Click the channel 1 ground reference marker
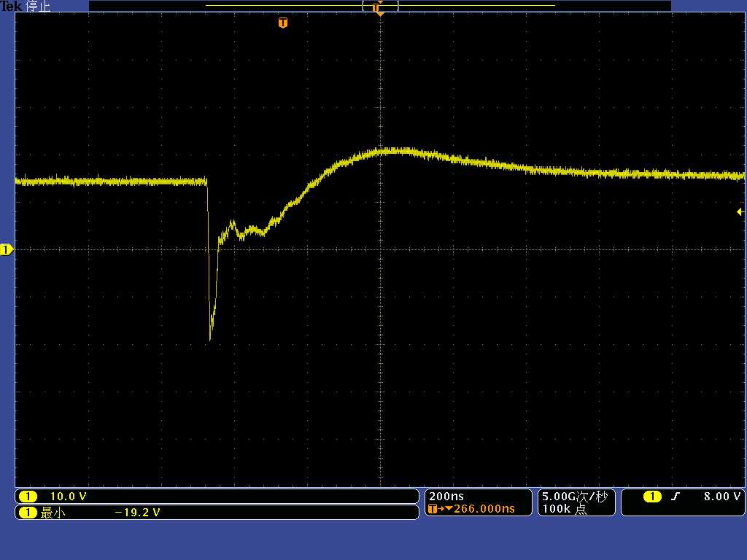Screen dimensions: 747x560 pyautogui.click(x=7, y=249)
